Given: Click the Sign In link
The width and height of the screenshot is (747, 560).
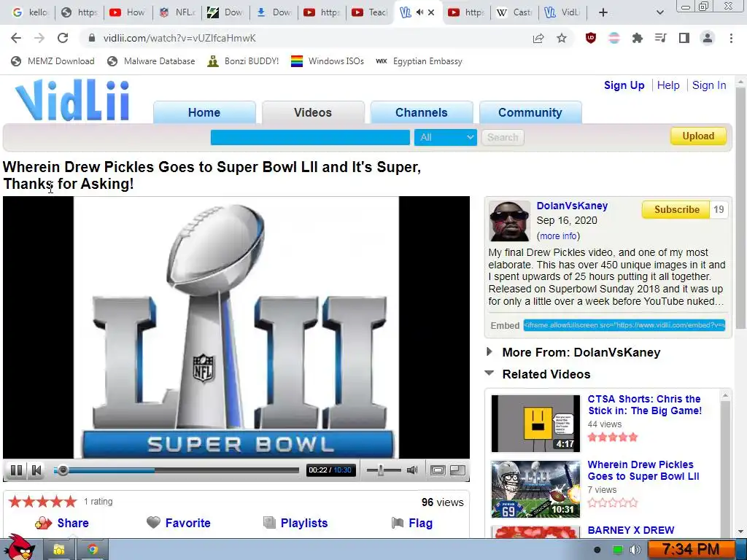Looking at the screenshot, I should click(x=709, y=85).
